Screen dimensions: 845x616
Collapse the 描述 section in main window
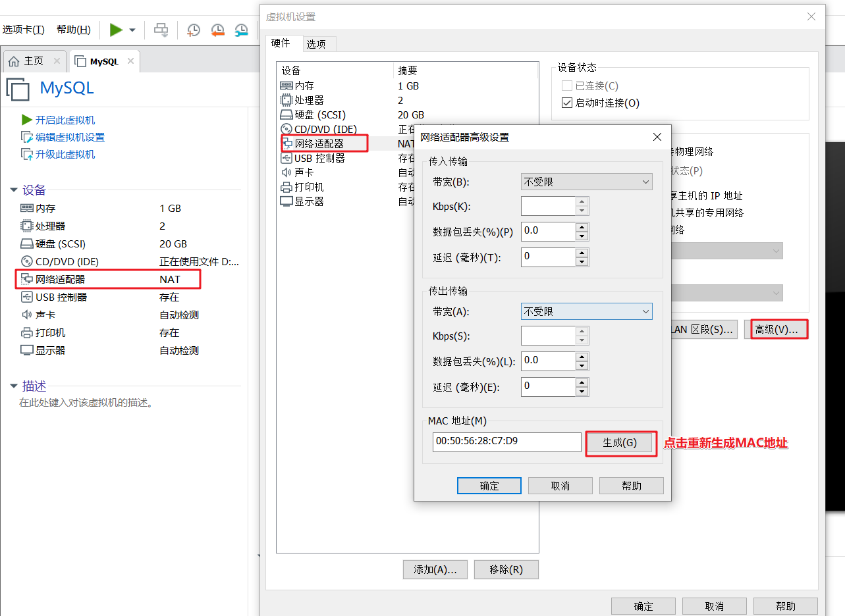pos(14,386)
